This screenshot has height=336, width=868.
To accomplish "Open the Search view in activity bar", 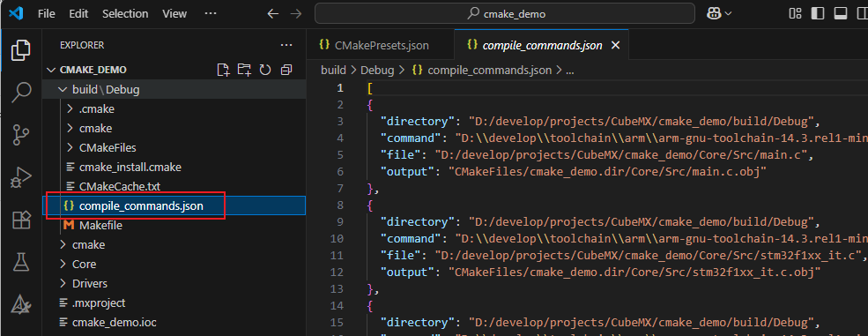I will coord(20,93).
